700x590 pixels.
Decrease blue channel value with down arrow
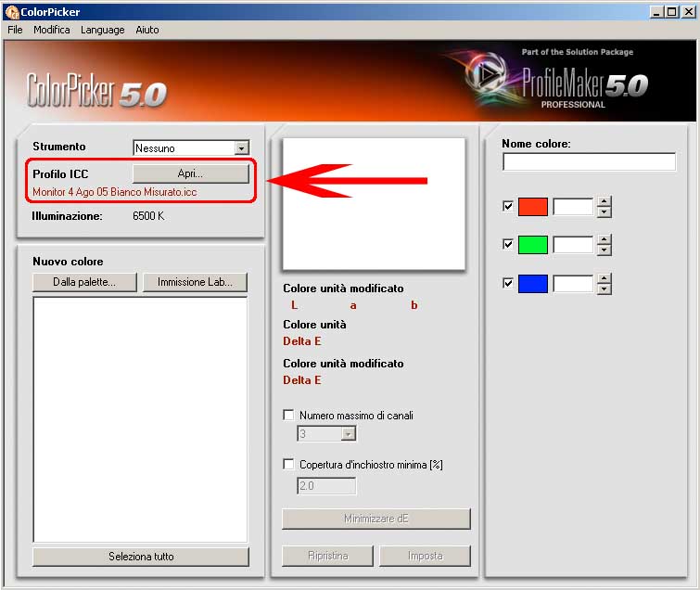tap(604, 289)
